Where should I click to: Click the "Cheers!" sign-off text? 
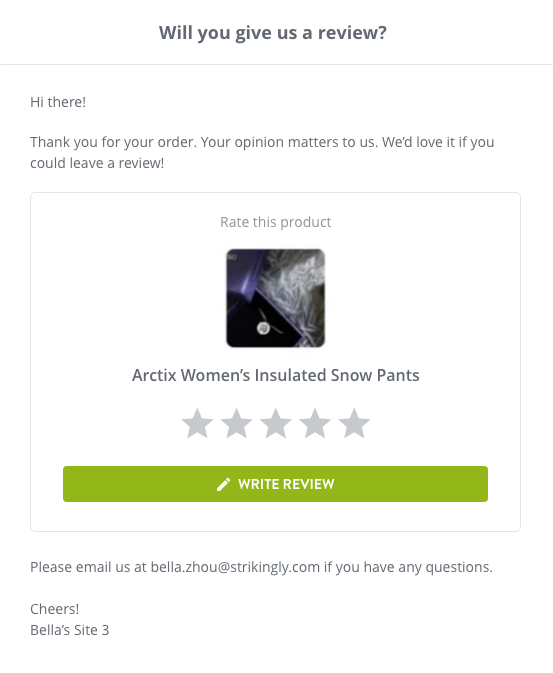click(x=55, y=609)
